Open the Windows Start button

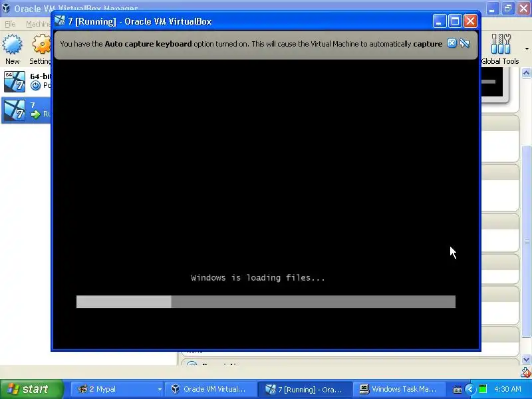(x=31, y=389)
